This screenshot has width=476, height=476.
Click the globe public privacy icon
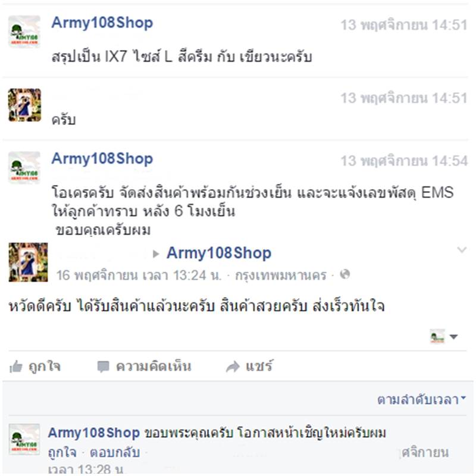click(x=345, y=274)
